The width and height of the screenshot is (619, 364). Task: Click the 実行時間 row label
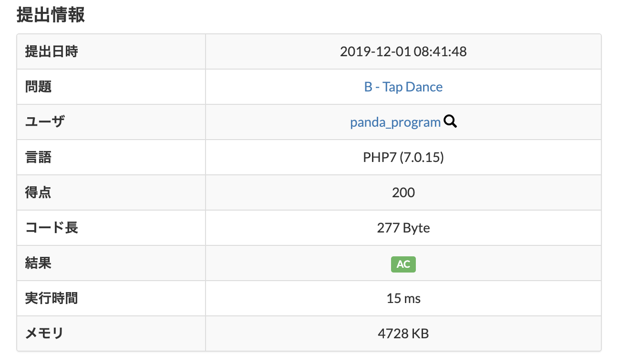[51, 299]
